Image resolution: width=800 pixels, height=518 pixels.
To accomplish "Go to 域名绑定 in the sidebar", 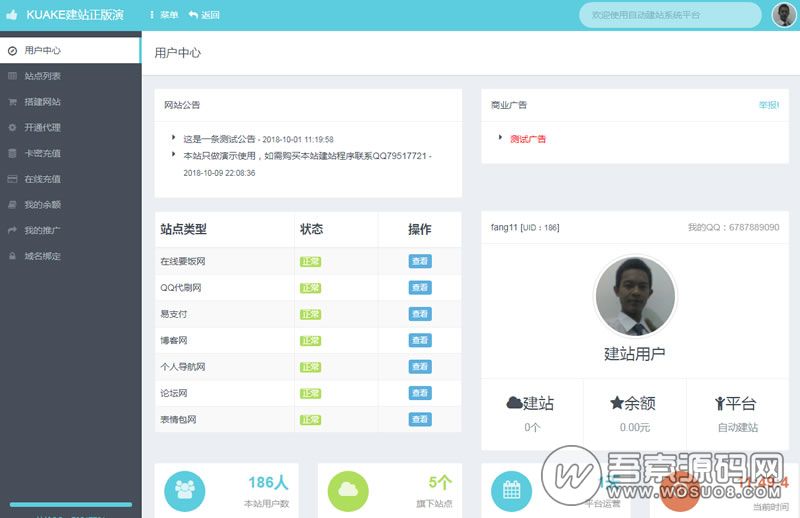I will tap(42, 256).
